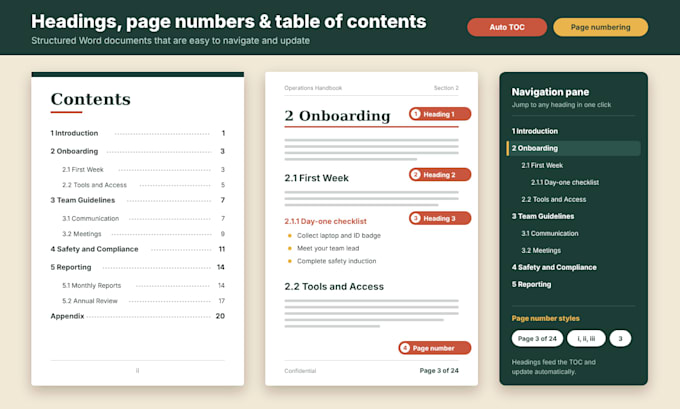Click the Page numbering pill button
Screen dimensions: 680x409
(601, 27)
